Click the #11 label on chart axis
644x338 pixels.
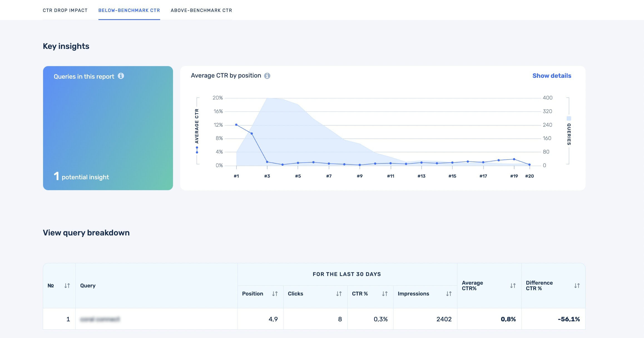391,176
